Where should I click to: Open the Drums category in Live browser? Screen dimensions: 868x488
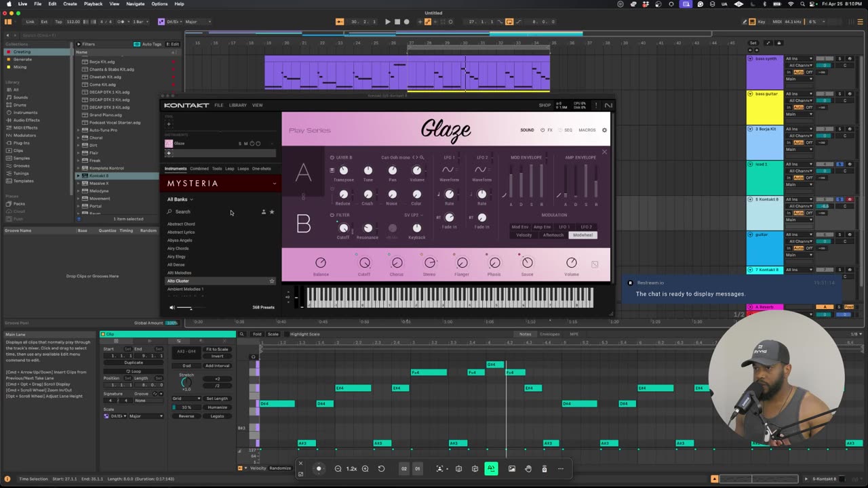pyautogui.click(x=20, y=104)
